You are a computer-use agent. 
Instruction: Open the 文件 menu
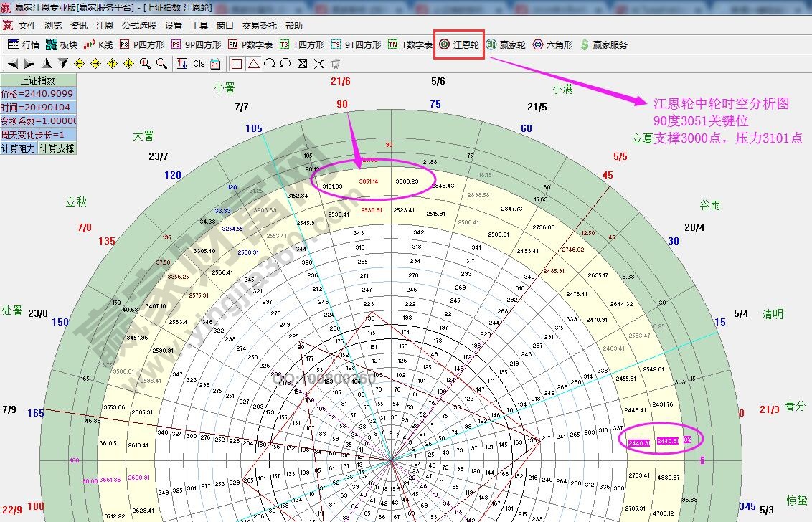tap(27, 25)
